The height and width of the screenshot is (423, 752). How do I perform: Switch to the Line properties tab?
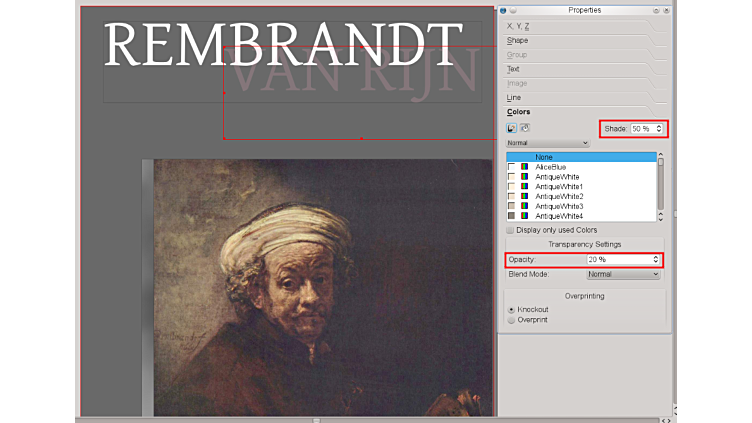pos(514,97)
